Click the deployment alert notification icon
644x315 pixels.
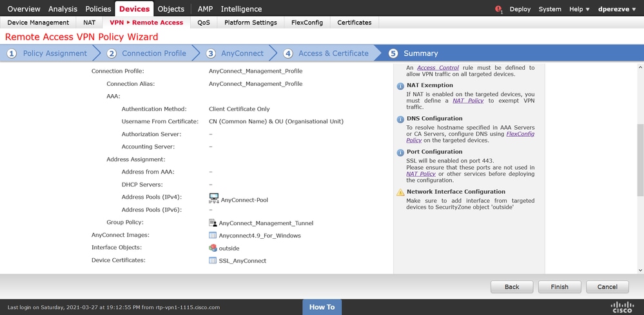click(498, 9)
